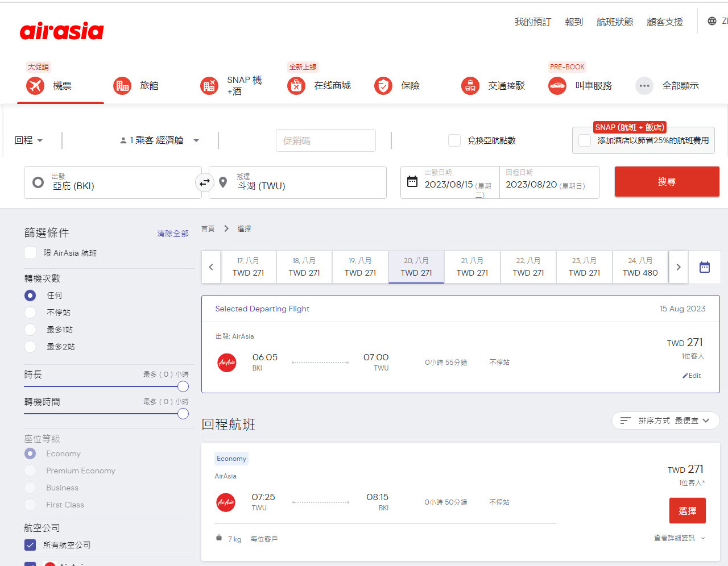Open the transport transfer icon
728x566 pixels.
(x=470, y=86)
